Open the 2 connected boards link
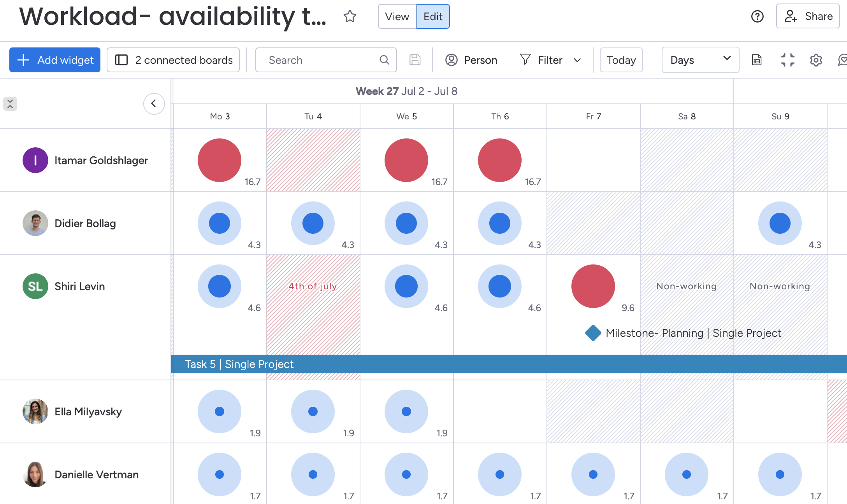847x504 pixels. point(183,60)
